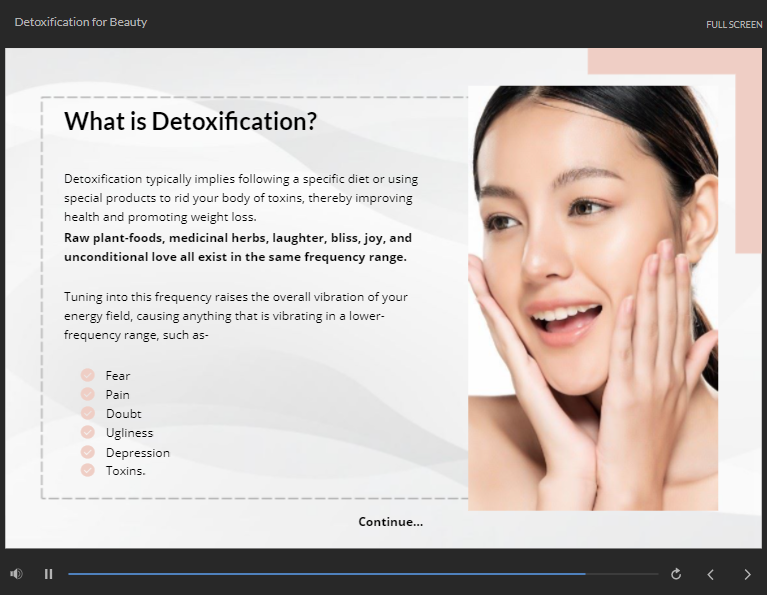
Task: Click the 'What is Detoxification?' heading
Action: pos(190,121)
